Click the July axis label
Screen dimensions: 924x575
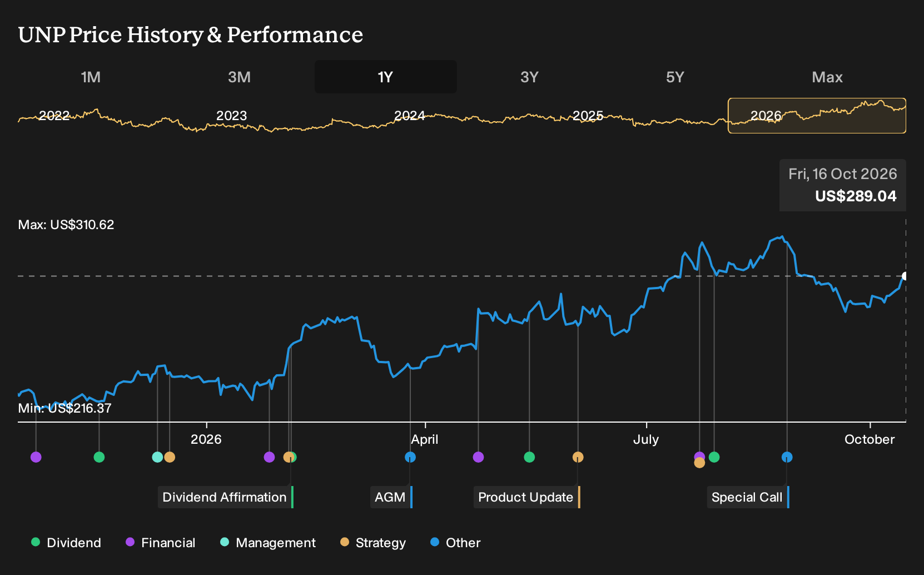tap(646, 439)
